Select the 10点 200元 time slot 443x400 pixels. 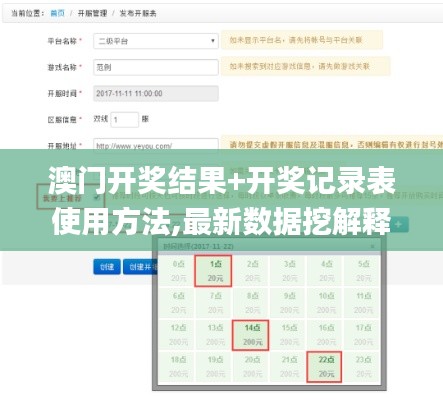click(x=324, y=303)
